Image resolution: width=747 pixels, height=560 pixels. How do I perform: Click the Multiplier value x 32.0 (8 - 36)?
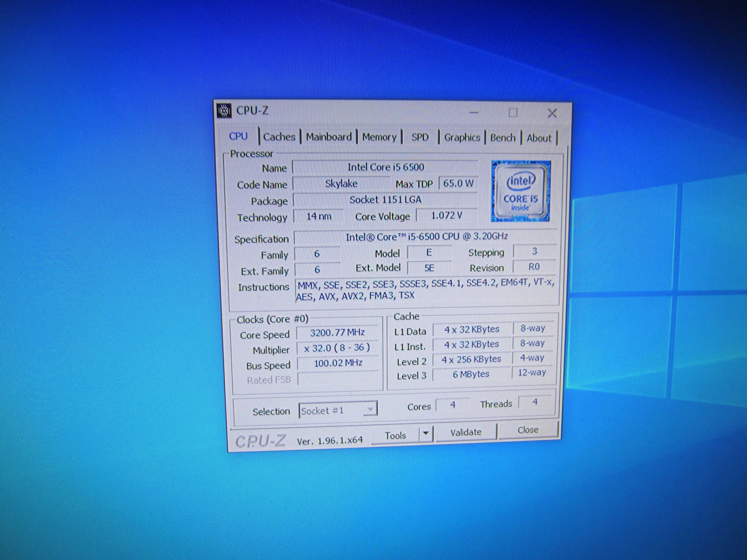337,348
